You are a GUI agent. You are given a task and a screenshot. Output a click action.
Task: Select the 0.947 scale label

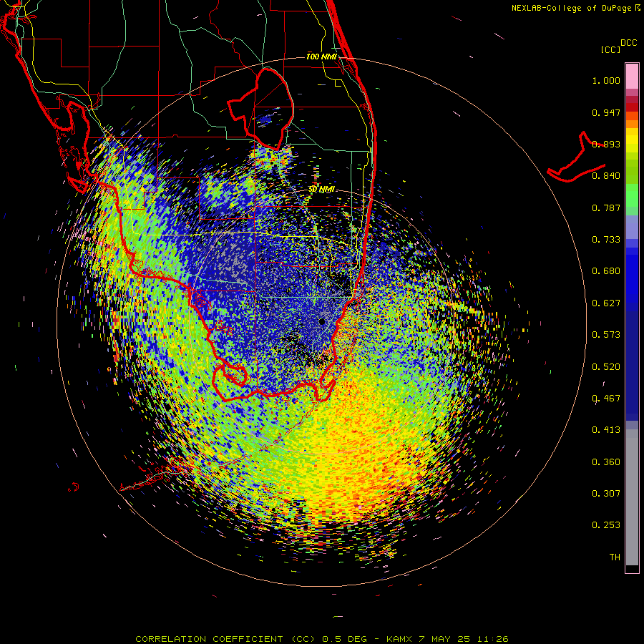pos(606,112)
